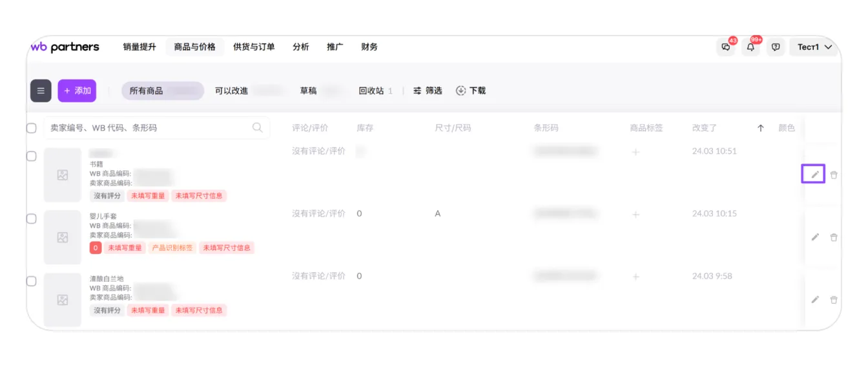Screen dimensions: 868x366
Task: Expand the Тест1 account dropdown
Action: tap(814, 47)
